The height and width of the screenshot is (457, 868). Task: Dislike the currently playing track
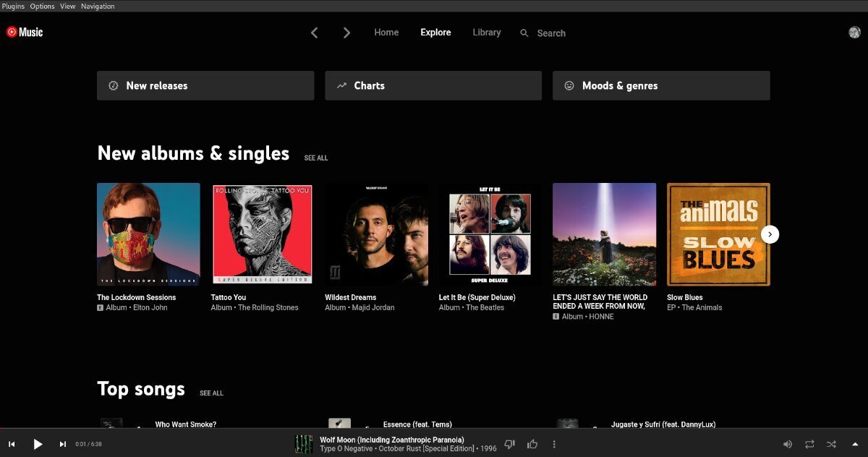pos(509,444)
